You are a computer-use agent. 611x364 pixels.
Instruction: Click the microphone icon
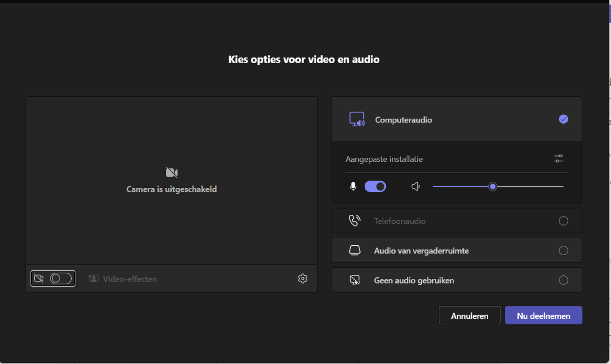click(x=353, y=186)
